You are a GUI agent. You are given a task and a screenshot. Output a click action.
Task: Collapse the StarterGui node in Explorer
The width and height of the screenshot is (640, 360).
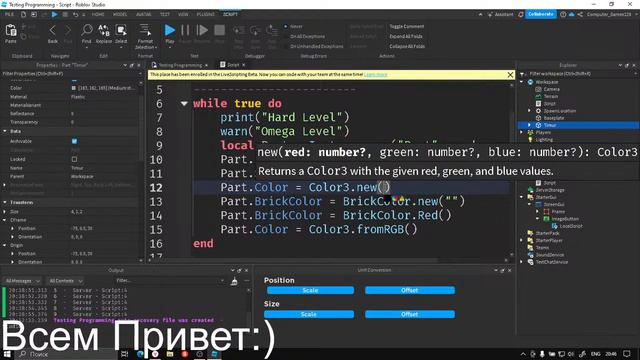click(522, 197)
